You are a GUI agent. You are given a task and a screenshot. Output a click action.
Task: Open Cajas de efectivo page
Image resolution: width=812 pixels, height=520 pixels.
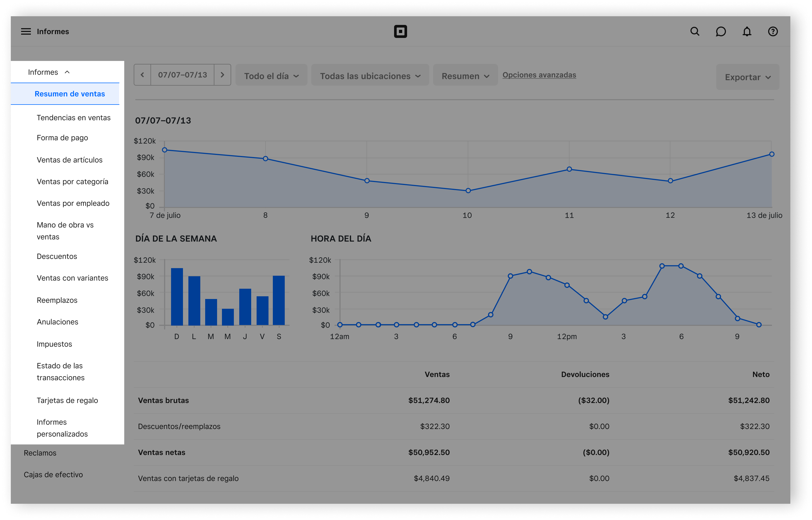[x=53, y=474]
